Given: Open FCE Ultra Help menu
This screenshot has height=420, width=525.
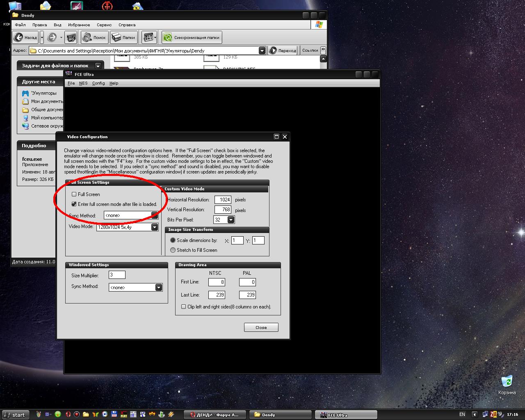Looking at the screenshot, I should click(114, 83).
